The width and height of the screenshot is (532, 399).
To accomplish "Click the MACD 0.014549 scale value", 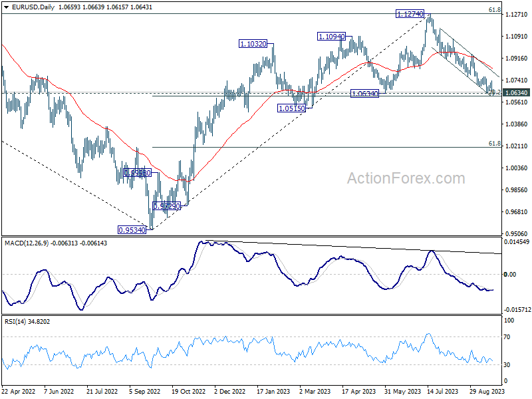I will (x=517, y=242).
